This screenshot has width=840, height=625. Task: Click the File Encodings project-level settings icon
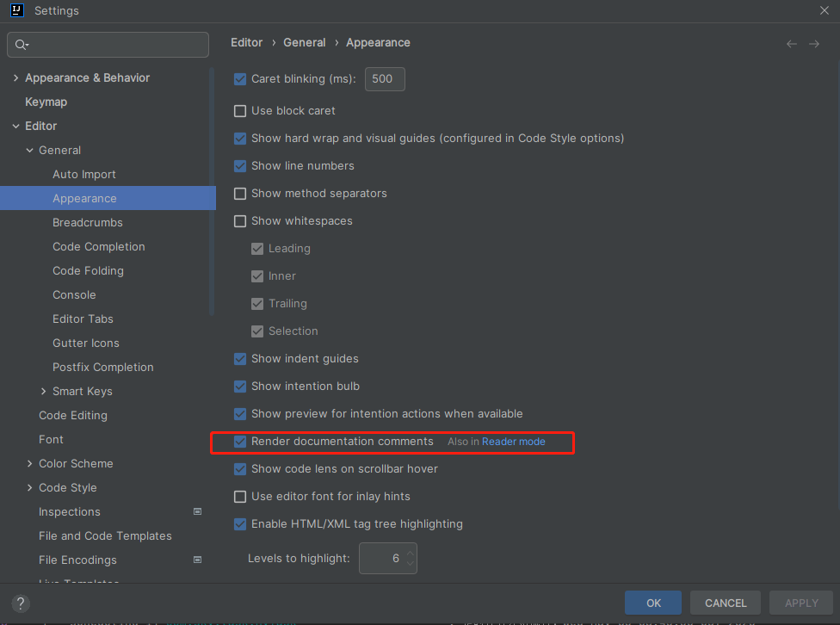(x=197, y=560)
